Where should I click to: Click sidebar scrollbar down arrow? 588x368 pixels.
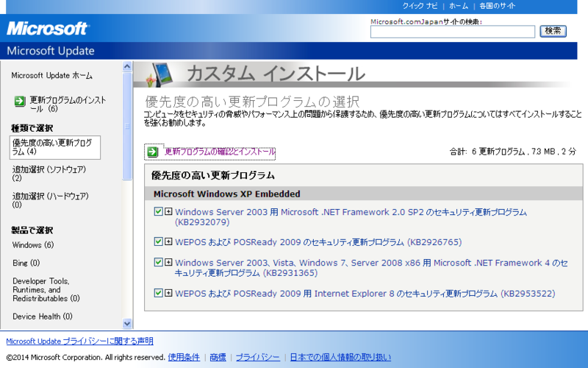coord(127,323)
